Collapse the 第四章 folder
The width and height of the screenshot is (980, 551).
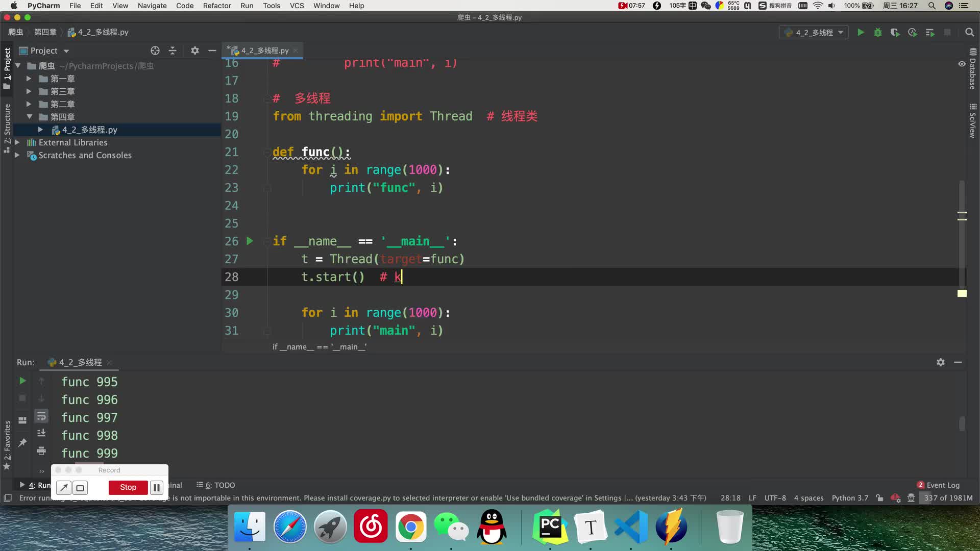click(x=29, y=117)
